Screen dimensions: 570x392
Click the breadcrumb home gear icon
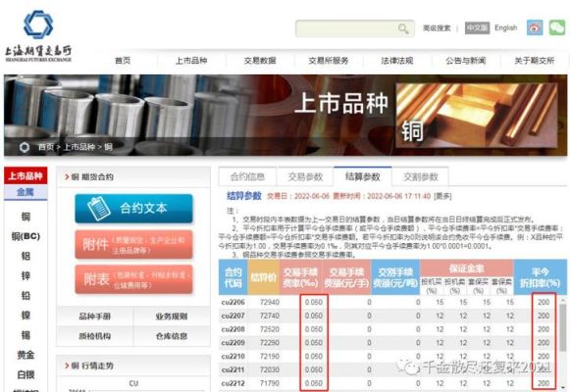tap(25, 147)
